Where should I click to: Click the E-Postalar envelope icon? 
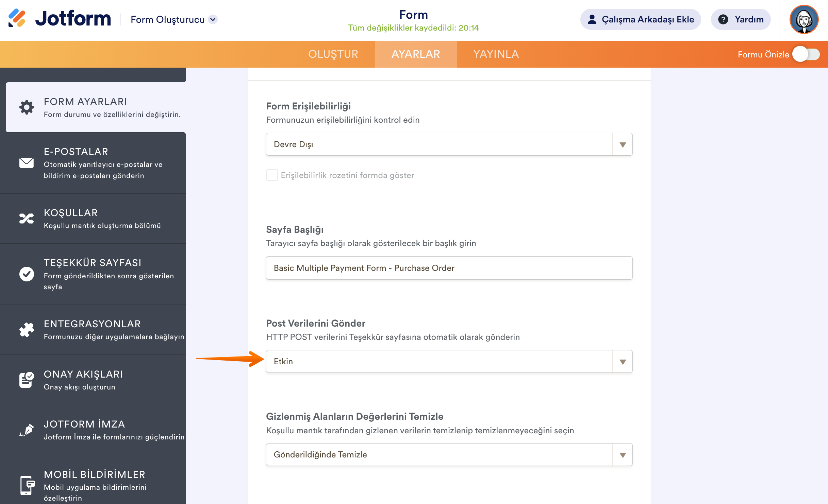coord(27,163)
